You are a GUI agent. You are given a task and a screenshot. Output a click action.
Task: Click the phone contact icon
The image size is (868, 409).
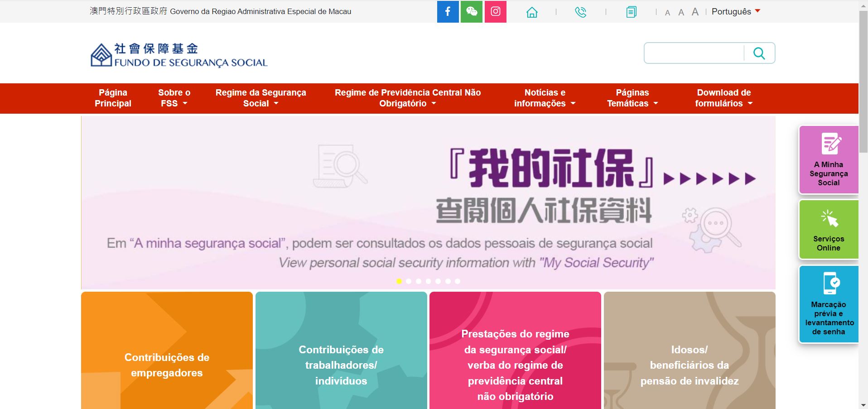click(x=580, y=12)
